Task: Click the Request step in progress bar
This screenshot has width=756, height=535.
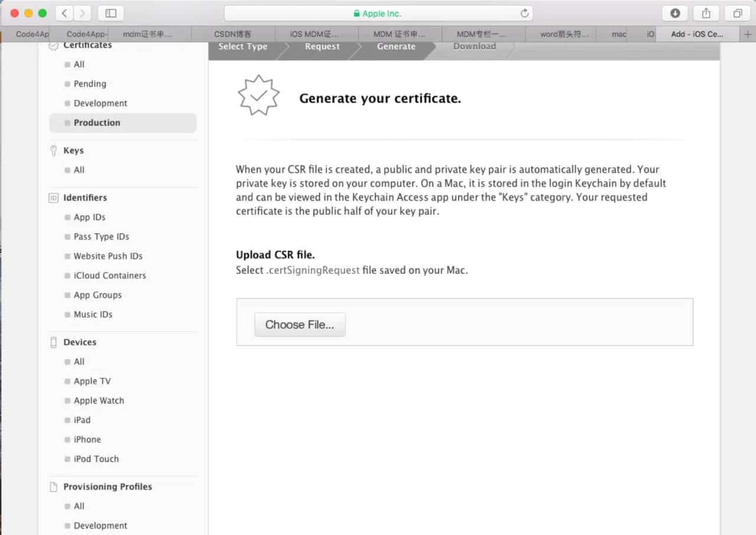Action: tap(322, 47)
